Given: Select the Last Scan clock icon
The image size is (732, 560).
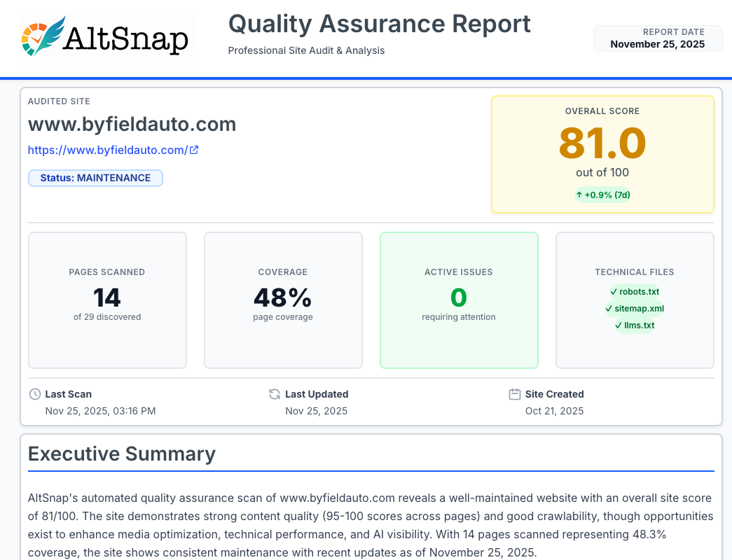Looking at the screenshot, I should click(x=34, y=394).
